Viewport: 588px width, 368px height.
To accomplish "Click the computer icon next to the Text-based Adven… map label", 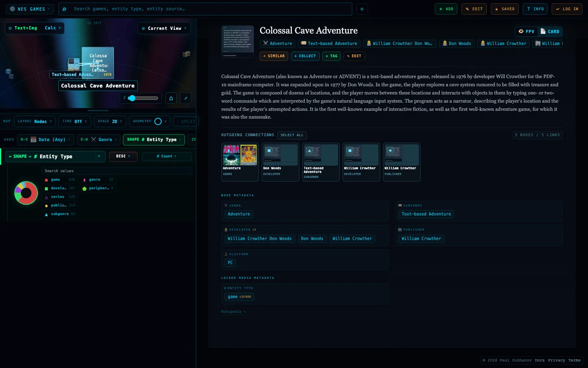I will click(x=73, y=64).
